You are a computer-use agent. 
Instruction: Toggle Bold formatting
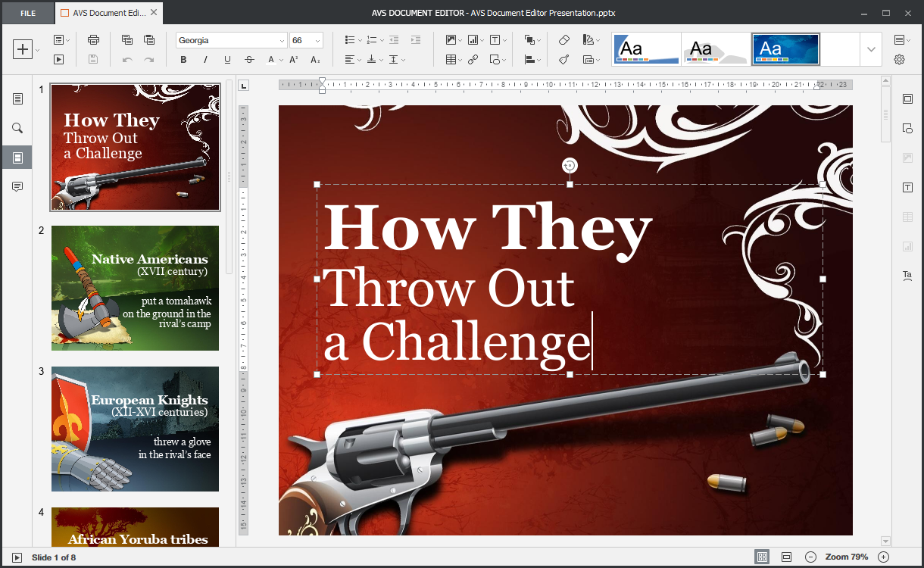[x=183, y=60]
